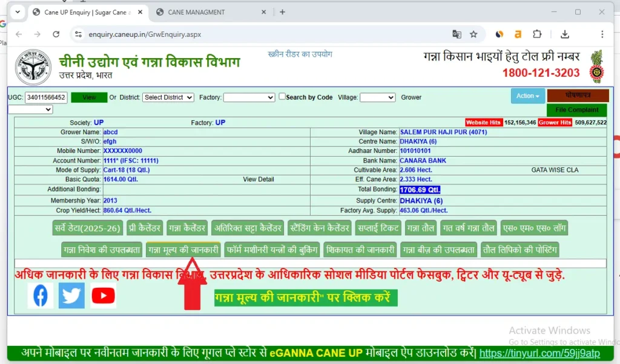
Task: Open the Twitter page icon
Action: (71, 295)
